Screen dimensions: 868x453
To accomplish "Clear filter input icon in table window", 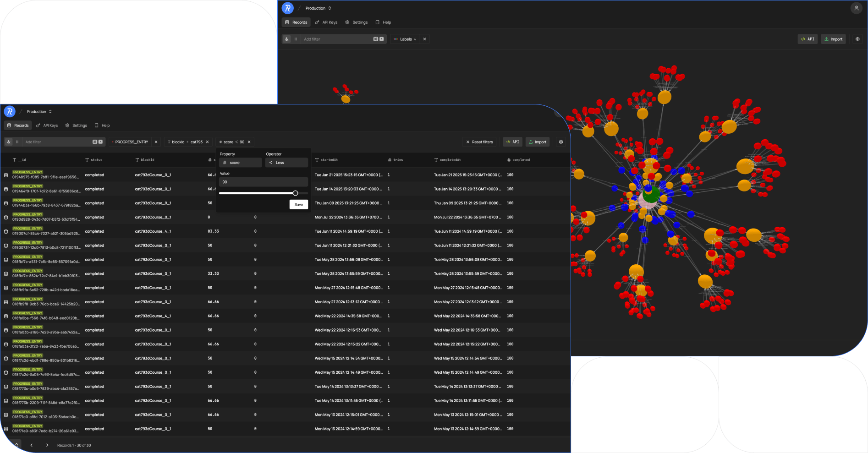I will coord(101,142).
